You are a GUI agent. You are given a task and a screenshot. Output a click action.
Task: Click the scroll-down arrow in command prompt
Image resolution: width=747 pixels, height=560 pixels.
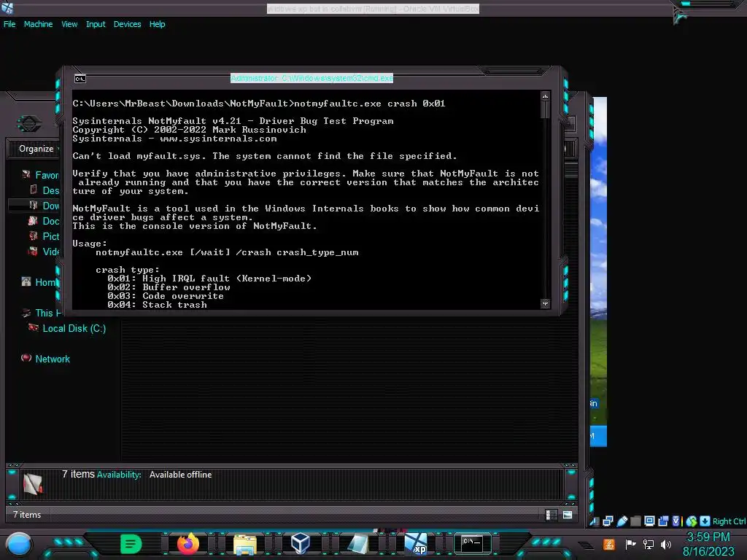tap(546, 303)
